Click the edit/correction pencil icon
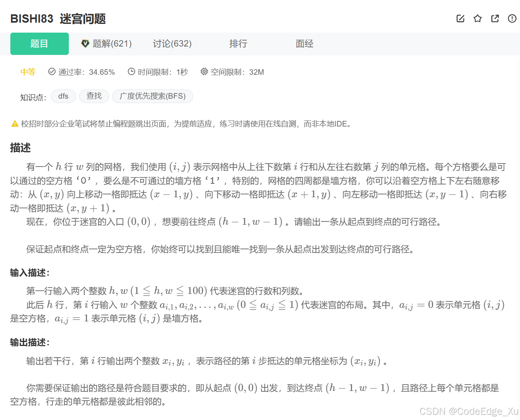 tap(460, 18)
